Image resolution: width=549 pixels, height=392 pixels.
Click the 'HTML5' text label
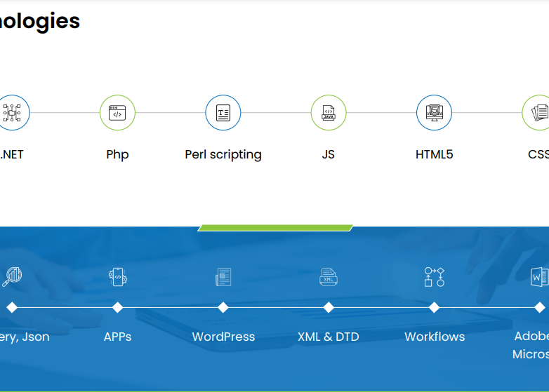point(434,154)
